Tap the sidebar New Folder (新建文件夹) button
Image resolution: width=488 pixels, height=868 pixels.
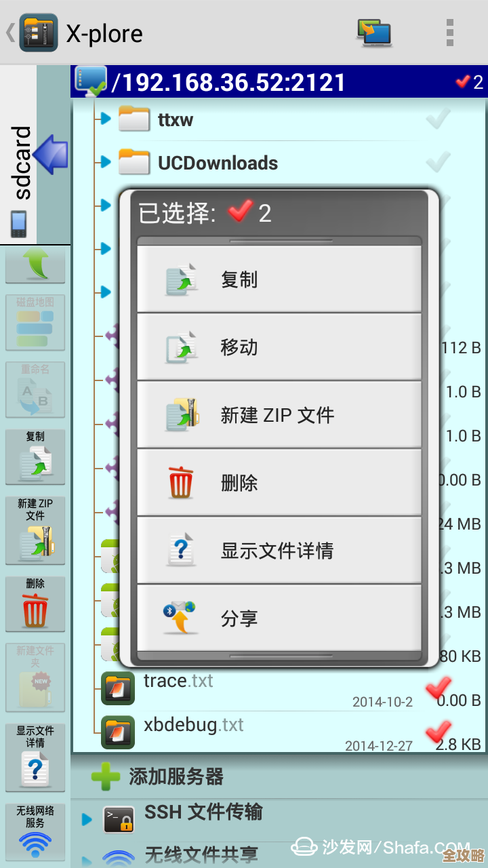[35, 677]
